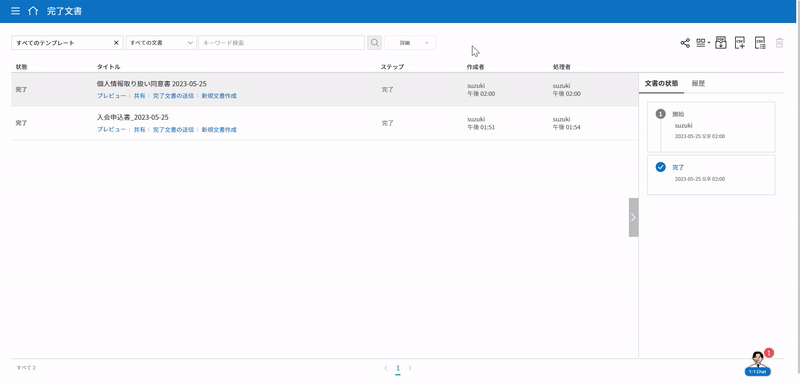Click the すべて 2 total count

[x=26, y=367]
